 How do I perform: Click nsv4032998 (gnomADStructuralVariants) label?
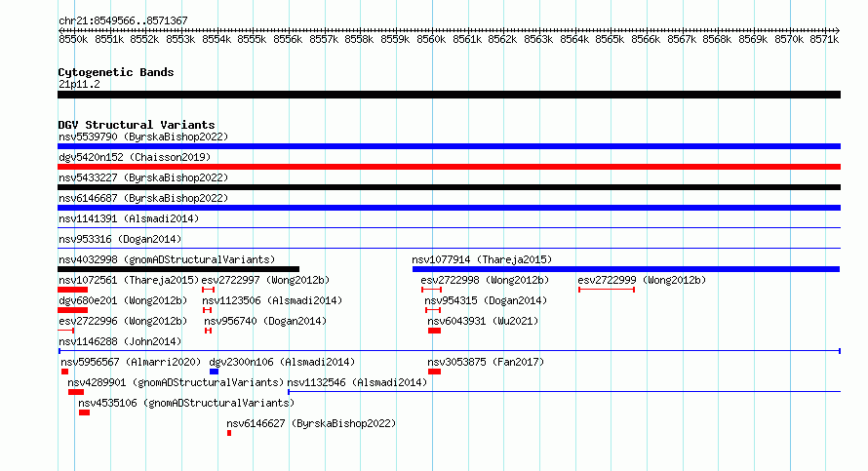[167, 259]
